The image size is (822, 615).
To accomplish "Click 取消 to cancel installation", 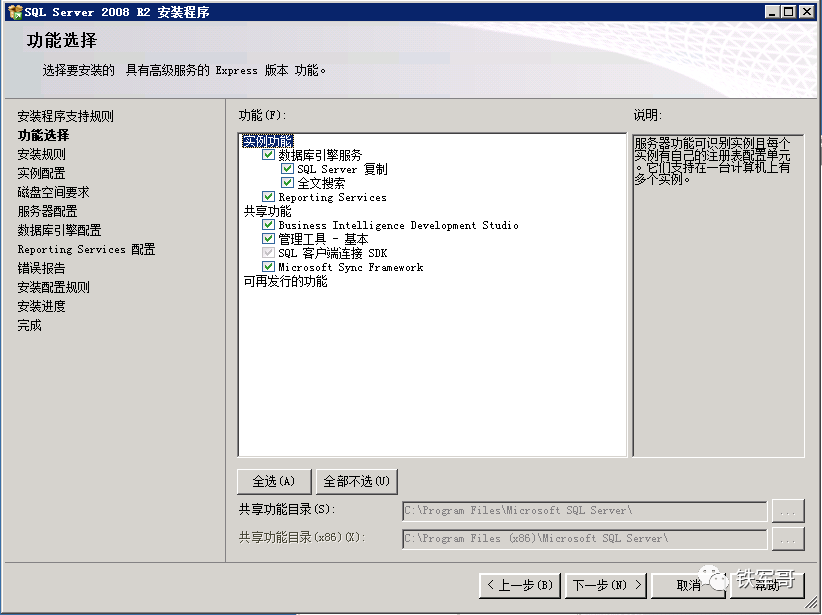I will point(687,585).
